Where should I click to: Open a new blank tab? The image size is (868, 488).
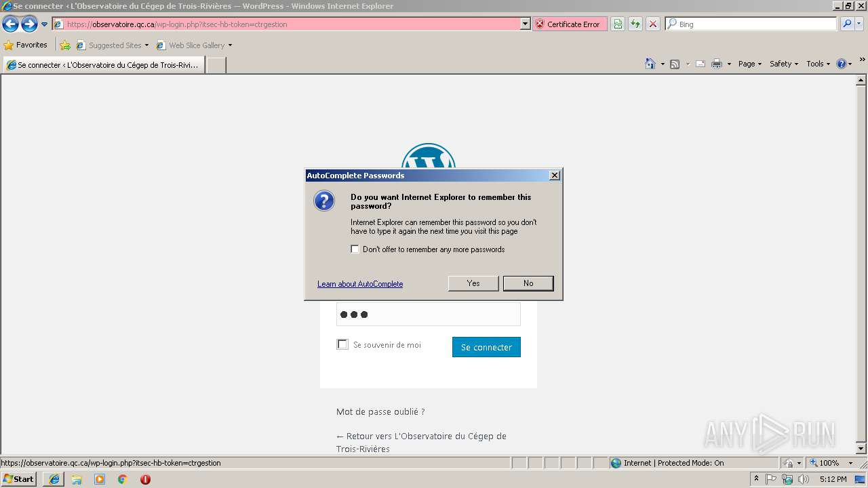point(216,65)
